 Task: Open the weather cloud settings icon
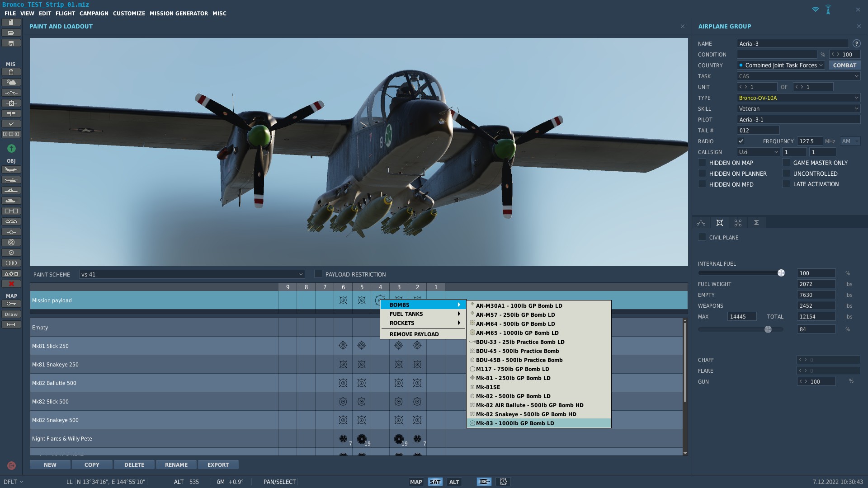click(x=11, y=82)
